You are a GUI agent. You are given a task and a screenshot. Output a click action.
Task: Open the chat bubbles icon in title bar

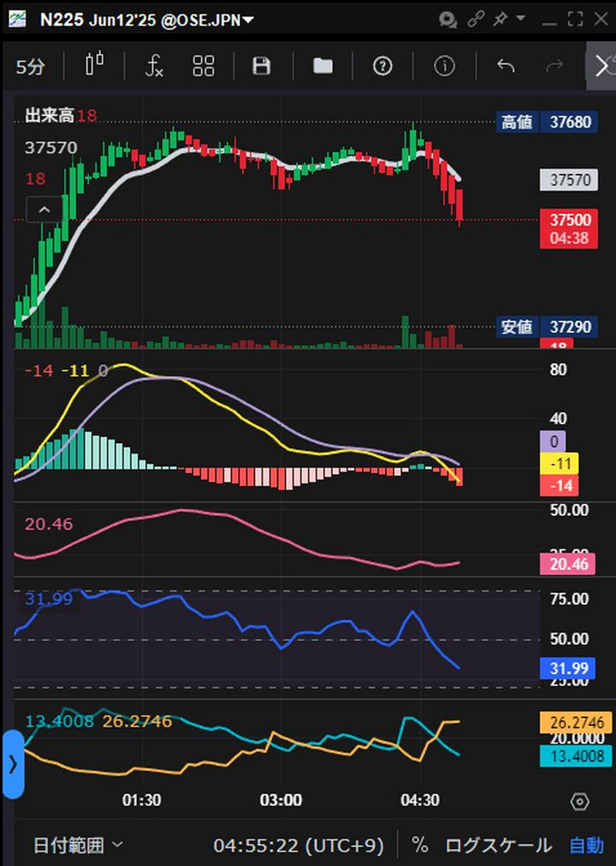tap(447, 19)
